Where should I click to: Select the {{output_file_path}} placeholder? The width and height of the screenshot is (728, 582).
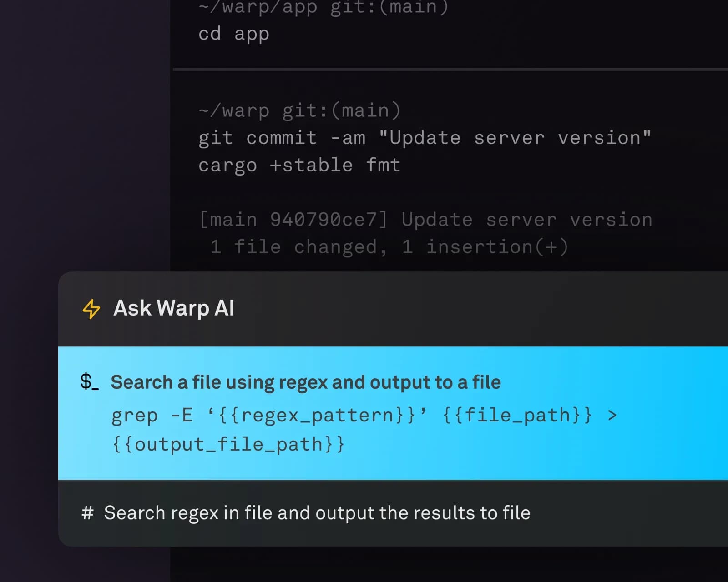227,443
